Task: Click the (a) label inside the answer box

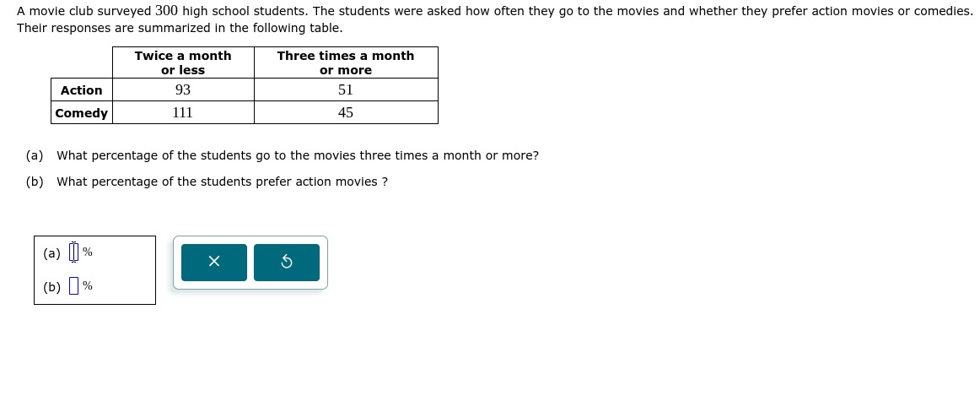Action: tap(52, 253)
